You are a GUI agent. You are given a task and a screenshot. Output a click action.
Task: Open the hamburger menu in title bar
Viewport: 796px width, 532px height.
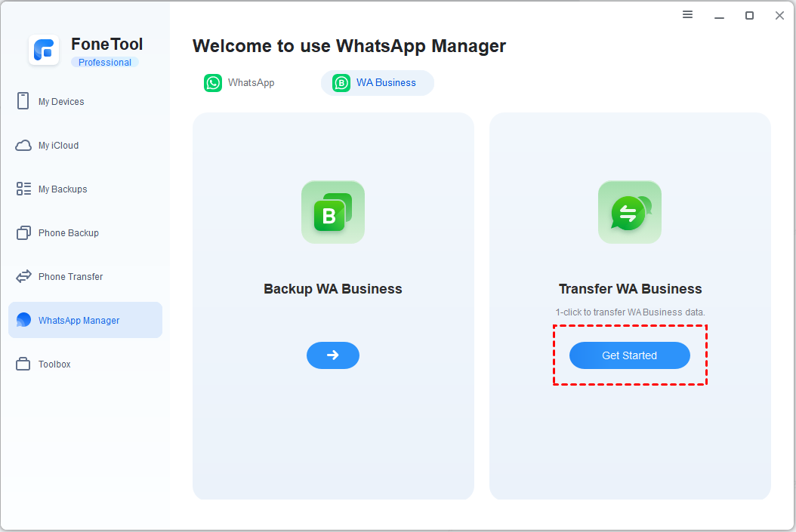687,15
